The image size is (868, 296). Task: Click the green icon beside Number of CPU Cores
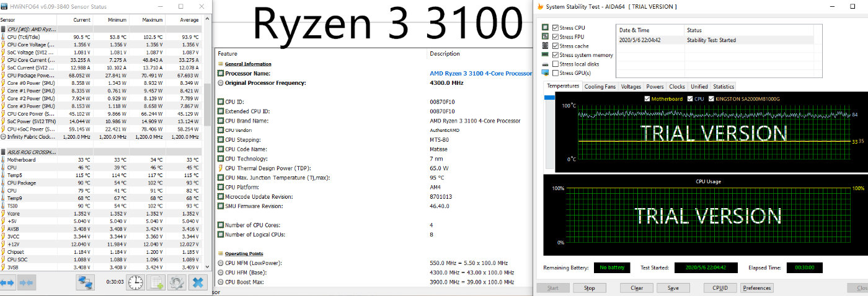click(x=221, y=225)
